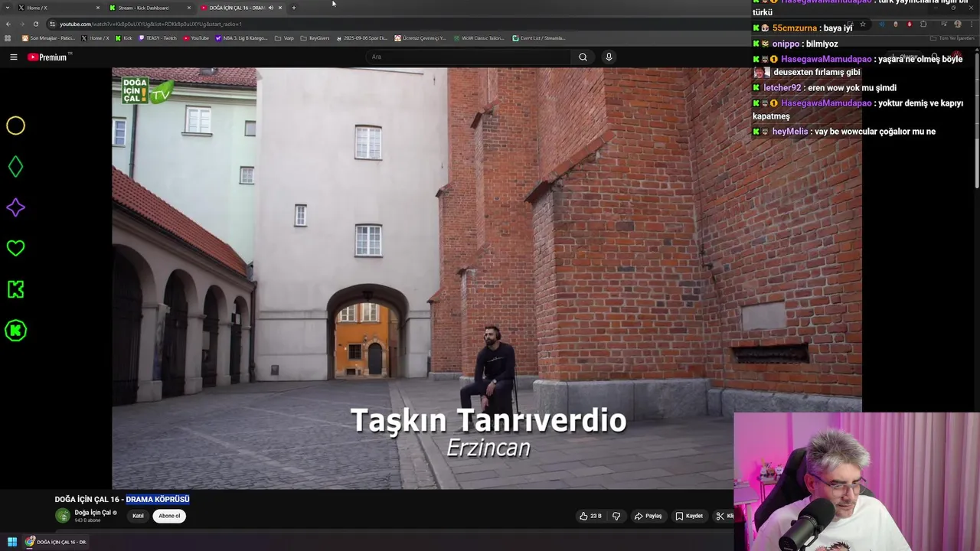
Task: Click chat username onippo
Action: tap(786, 44)
